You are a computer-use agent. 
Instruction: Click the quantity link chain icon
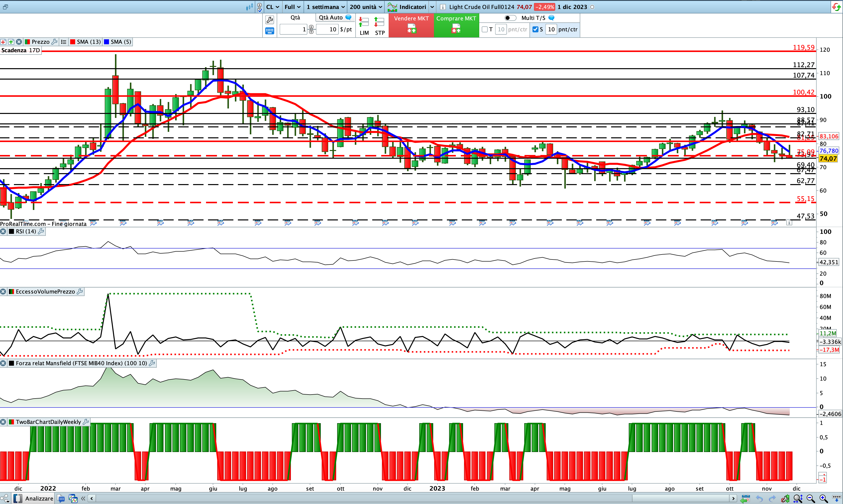pyautogui.click(x=311, y=30)
